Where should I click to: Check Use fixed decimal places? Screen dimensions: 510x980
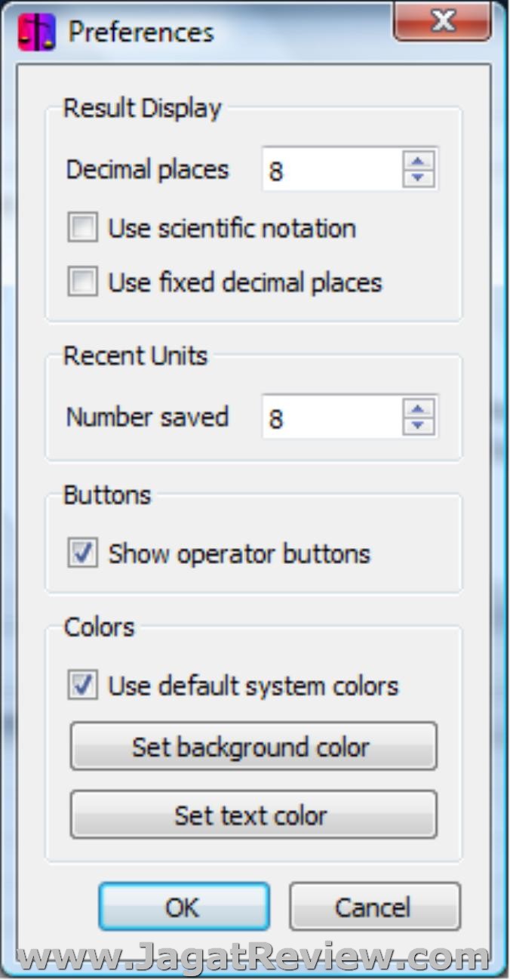pyautogui.click(x=83, y=282)
